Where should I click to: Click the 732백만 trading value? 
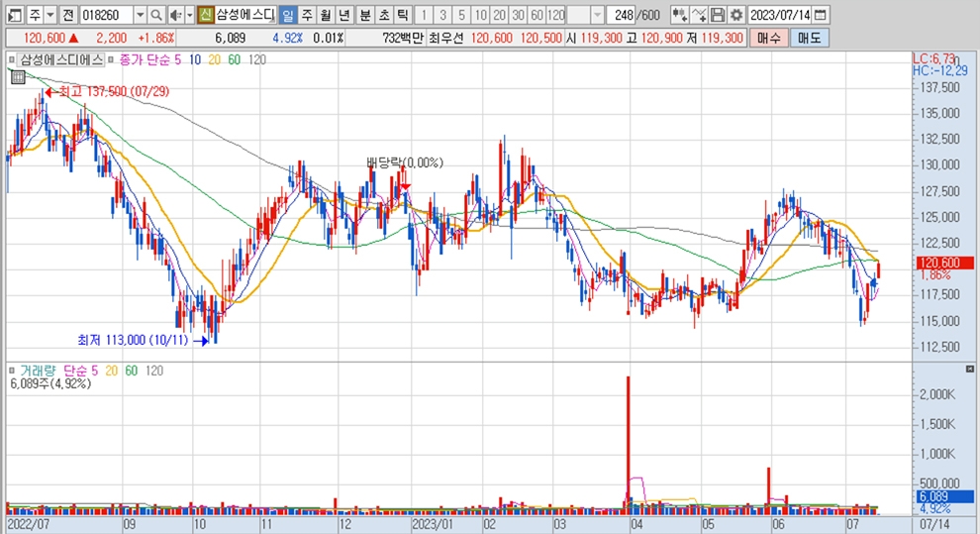coord(403,38)
